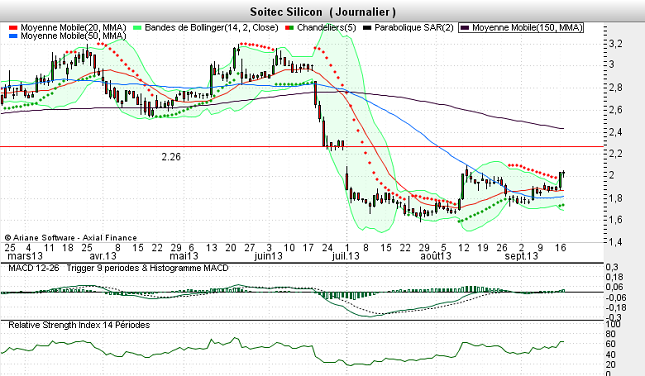Click the 2,8 value on the price axis
Image resolution: width=645 pixels, height=376 pixels.
coord(616,87)
